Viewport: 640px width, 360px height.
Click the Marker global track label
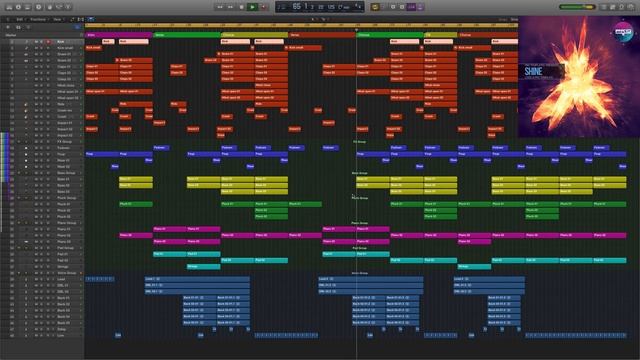click(11, 35)
